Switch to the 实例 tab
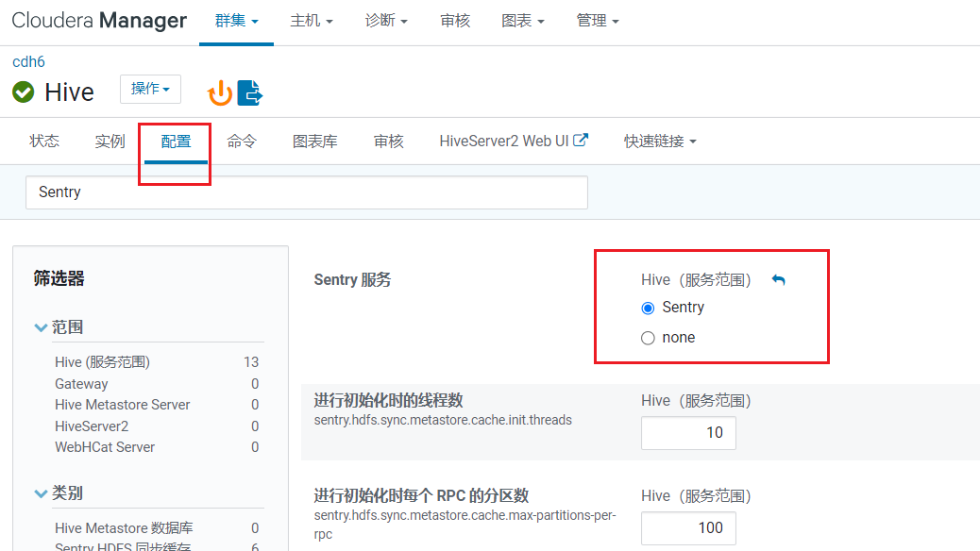Viewport: 980px width, 551px height. (x=110, y=142)
